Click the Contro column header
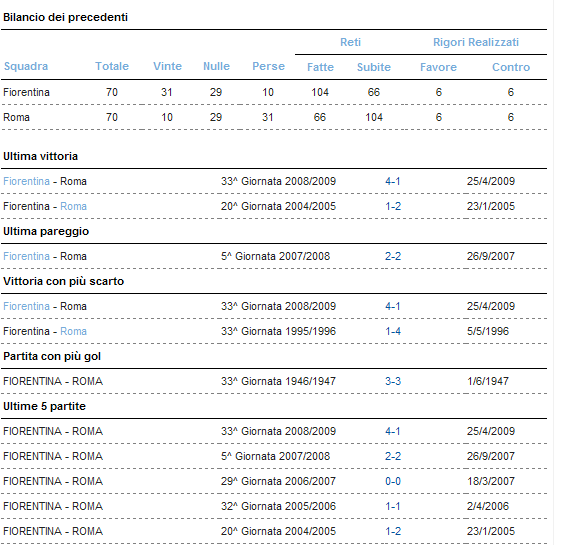563x545 pixels. [511, 67]
